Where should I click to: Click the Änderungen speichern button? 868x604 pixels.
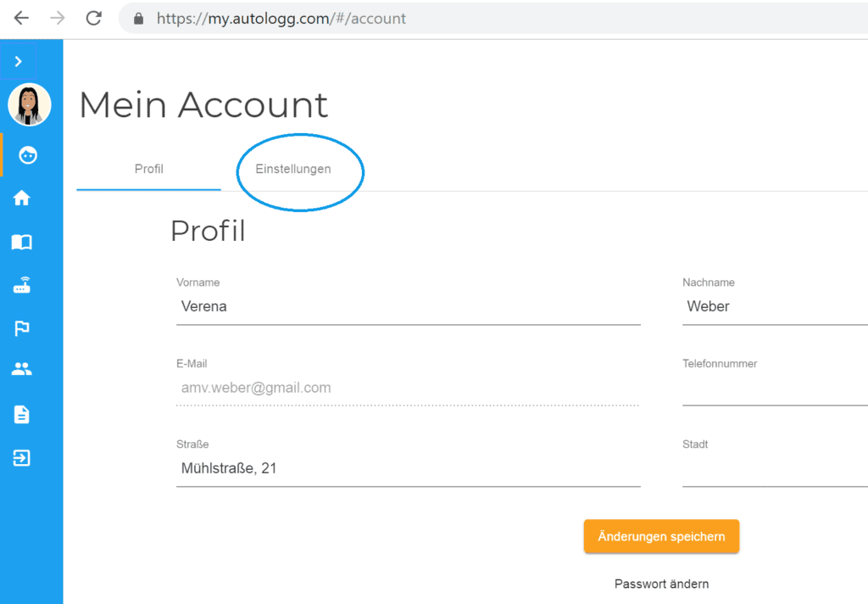(x=661, y=536)
